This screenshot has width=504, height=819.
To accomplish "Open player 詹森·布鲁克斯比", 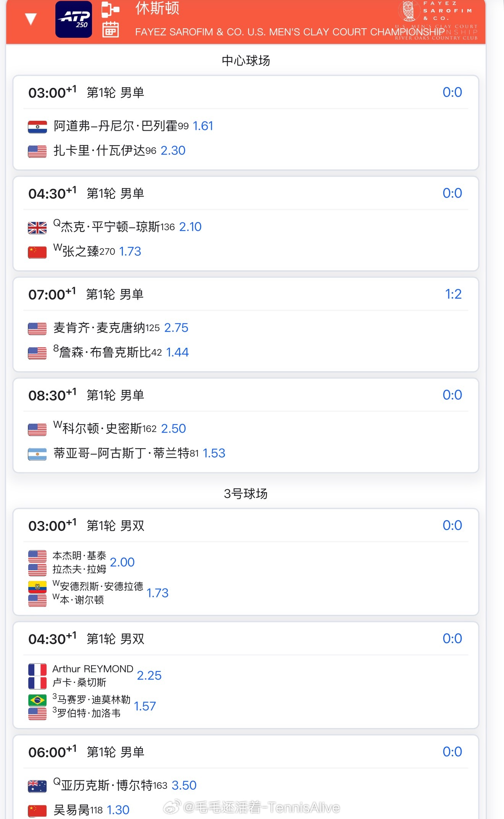I will [105, 352].
